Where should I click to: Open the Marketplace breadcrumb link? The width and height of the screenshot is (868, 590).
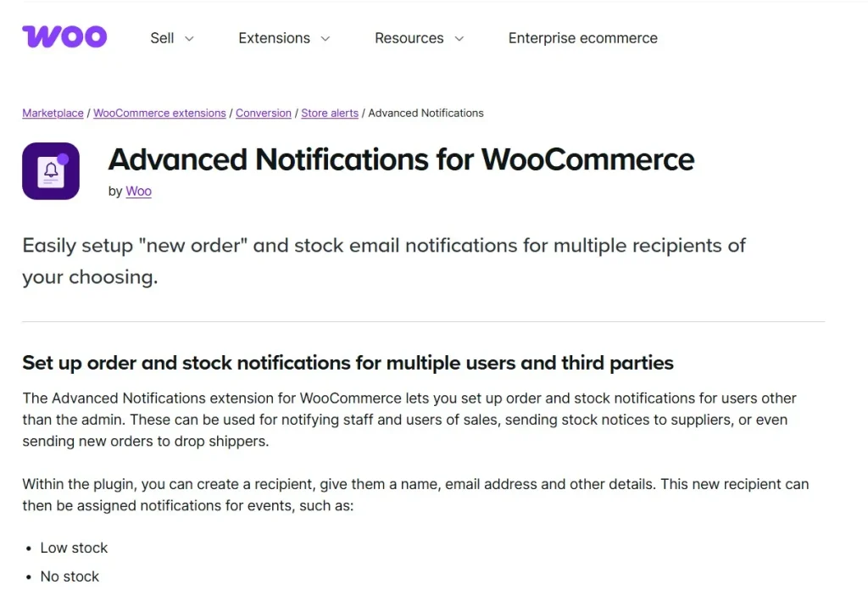(53, 113)
